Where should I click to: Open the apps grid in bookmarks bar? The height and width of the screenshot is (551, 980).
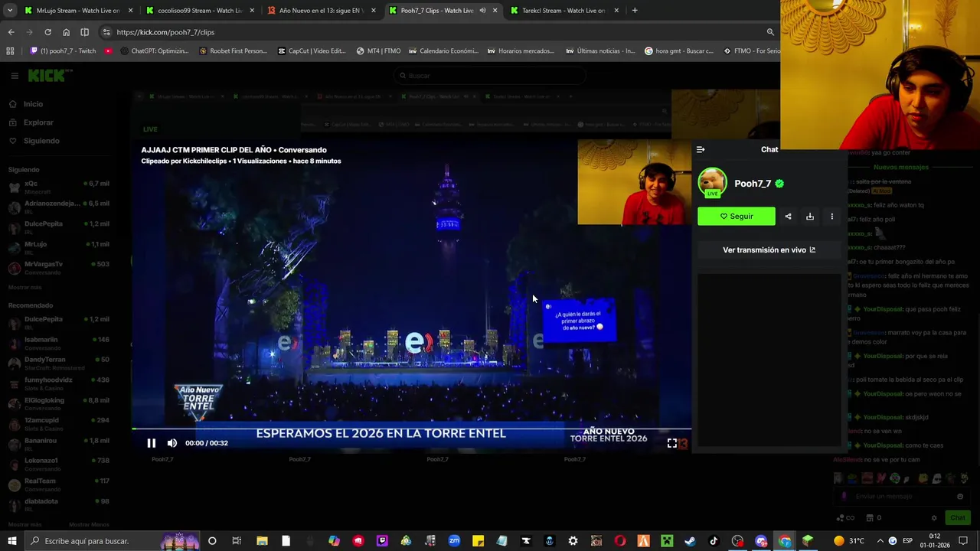tap(10, 51)
